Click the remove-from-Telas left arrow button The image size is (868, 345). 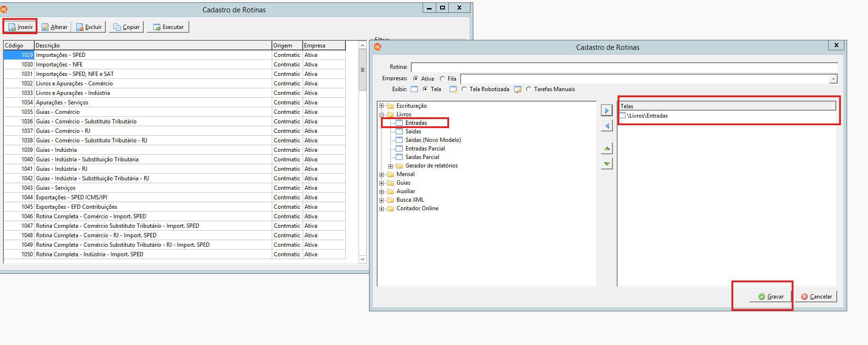[x=607, y=126]
